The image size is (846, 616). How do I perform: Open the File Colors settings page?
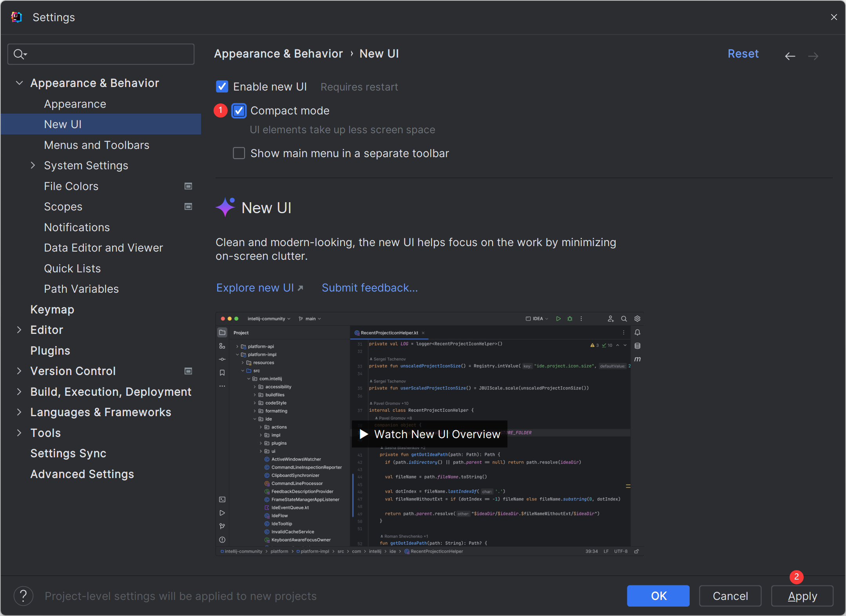point(71,186)
